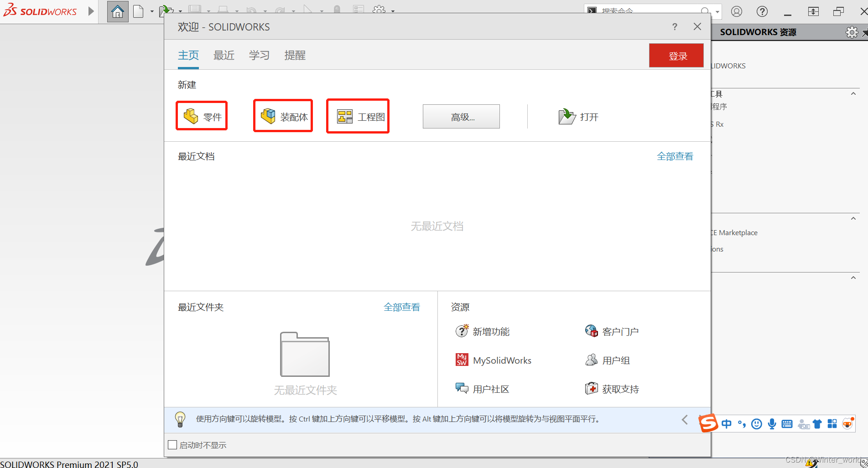Toggle the 启动时不显示 checkbox

172,445
